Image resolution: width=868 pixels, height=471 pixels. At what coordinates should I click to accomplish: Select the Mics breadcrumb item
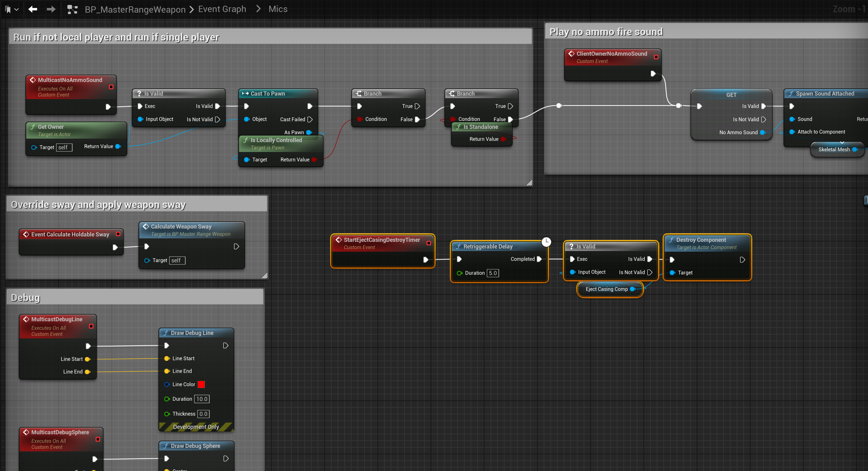point(278,9)
